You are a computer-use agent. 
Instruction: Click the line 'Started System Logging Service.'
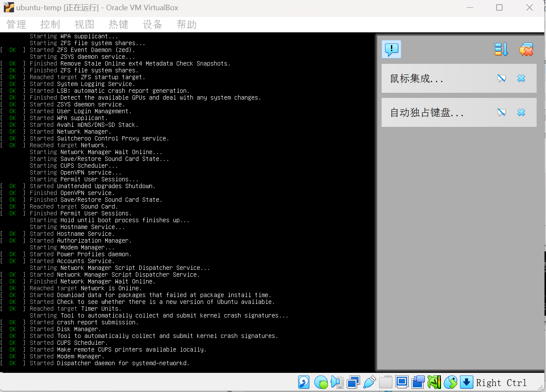point(82,84)
